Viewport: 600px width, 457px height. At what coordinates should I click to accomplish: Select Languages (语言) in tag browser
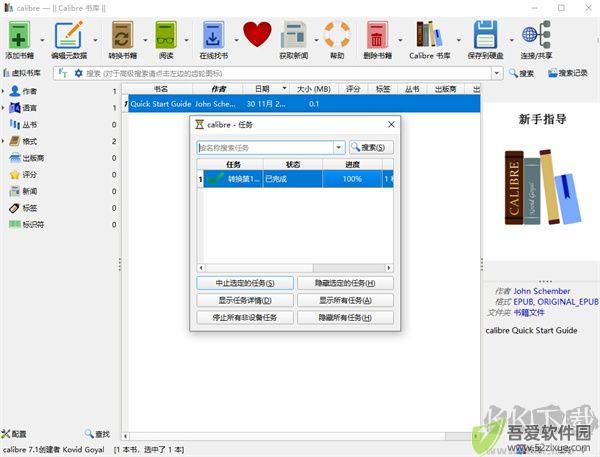[29, 108]
